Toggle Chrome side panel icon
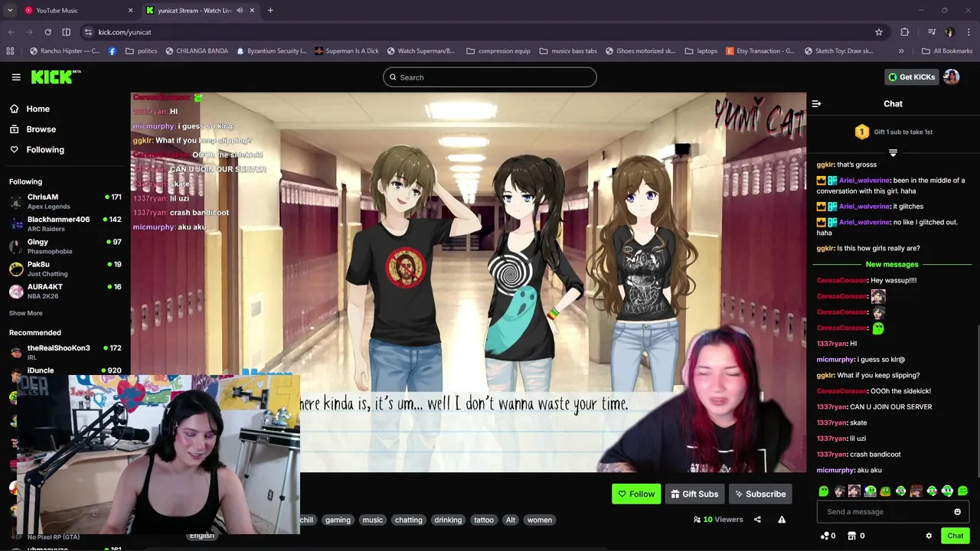This screenshot has width=980, height=551. click(x=66, y=32)
